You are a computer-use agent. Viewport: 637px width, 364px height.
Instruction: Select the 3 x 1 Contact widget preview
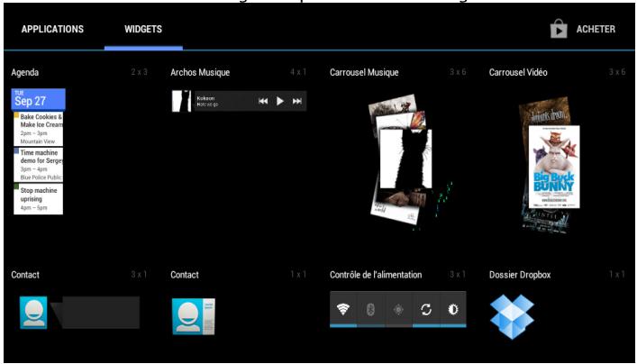tap(79, 313)
